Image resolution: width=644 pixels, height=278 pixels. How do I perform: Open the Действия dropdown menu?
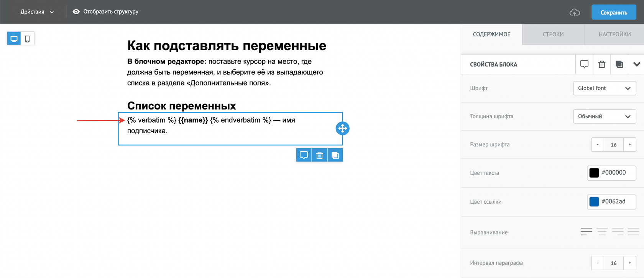point(37,12)
